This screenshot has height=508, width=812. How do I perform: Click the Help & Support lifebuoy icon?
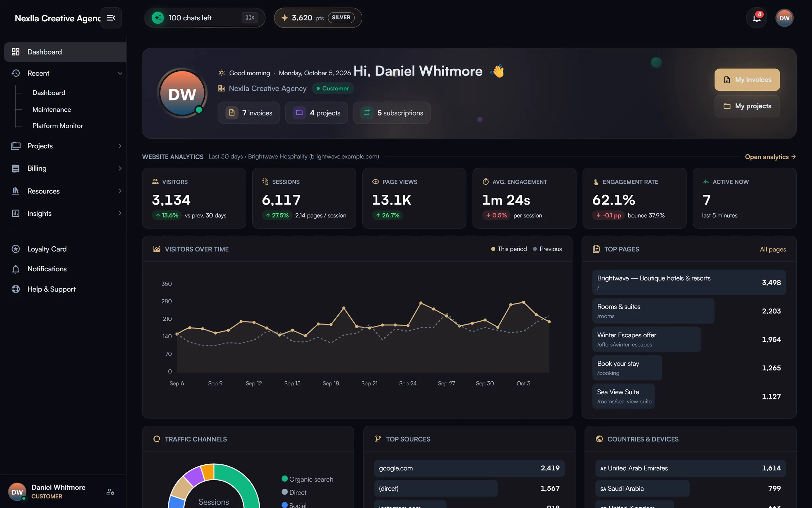click(16, 289)
